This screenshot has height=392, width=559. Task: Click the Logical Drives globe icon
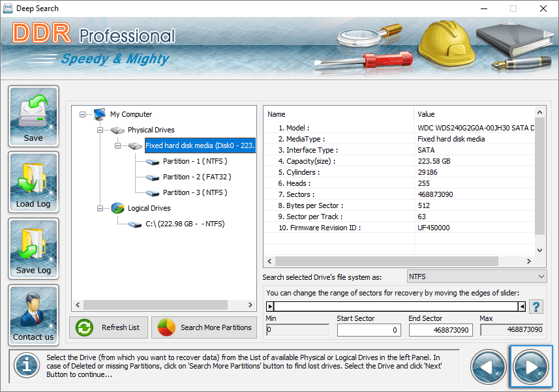[117, 208]
